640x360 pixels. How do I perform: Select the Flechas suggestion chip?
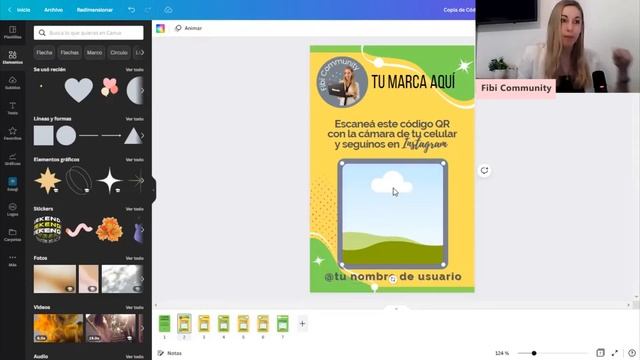click(x=69, y=53)
